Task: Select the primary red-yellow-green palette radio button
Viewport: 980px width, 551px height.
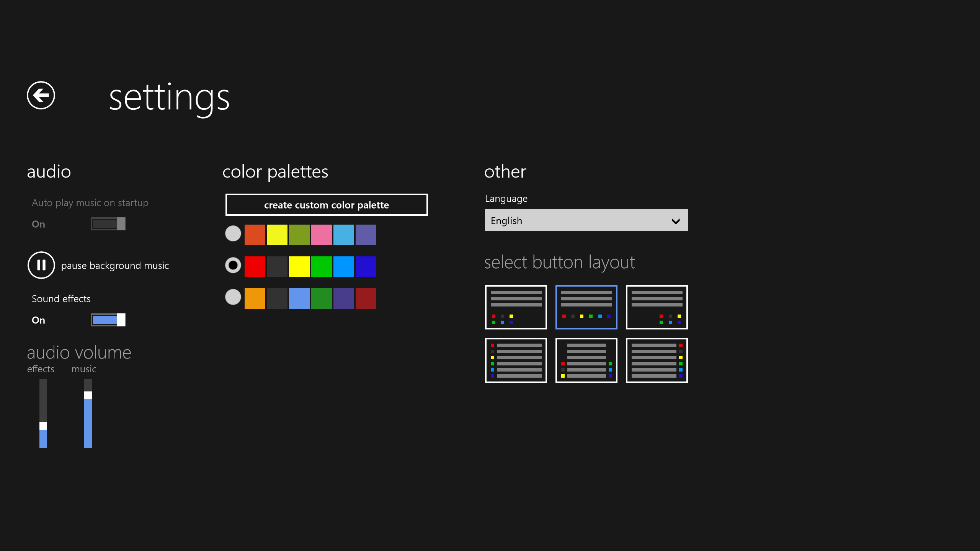Action: point(233,265)
